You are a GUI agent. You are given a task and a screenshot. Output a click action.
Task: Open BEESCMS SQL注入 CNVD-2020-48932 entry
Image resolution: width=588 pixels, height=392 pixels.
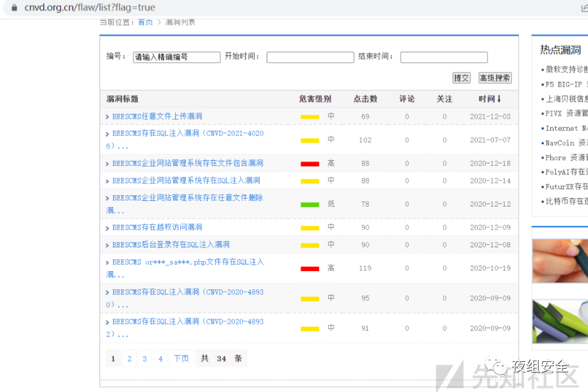[185, 328]
